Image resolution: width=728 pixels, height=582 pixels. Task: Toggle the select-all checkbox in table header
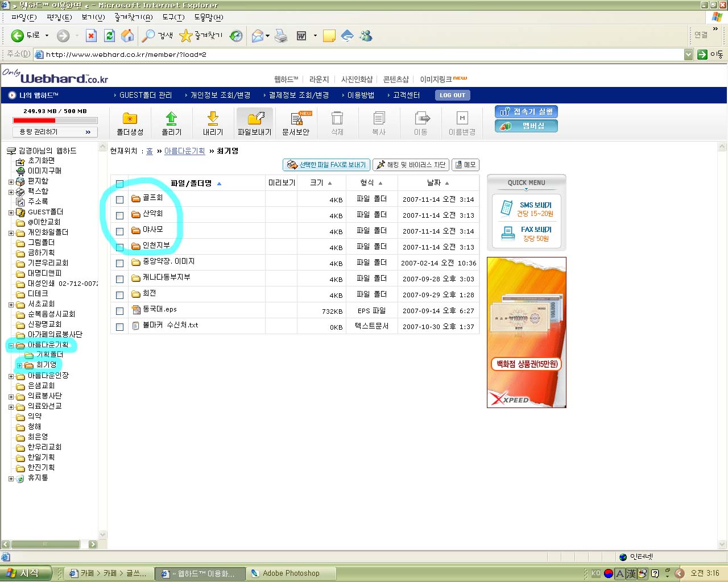point(119,184)
